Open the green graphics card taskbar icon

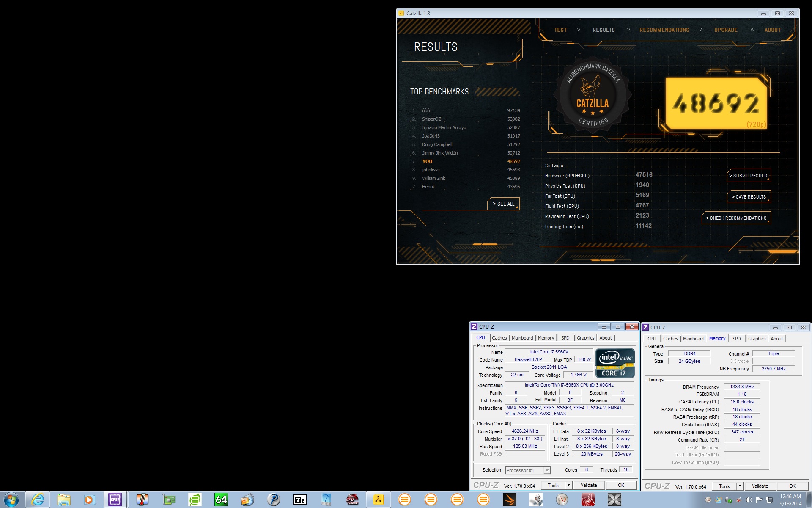[169, 500]
